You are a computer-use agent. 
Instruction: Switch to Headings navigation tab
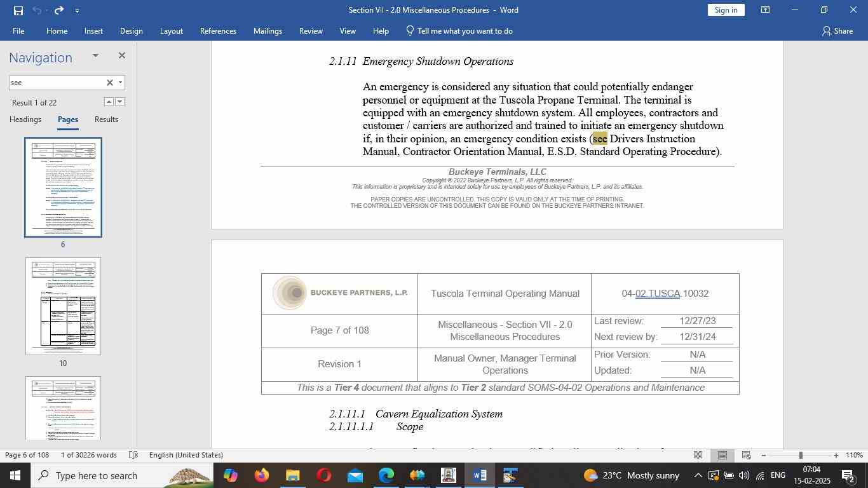tap(25, 119)
